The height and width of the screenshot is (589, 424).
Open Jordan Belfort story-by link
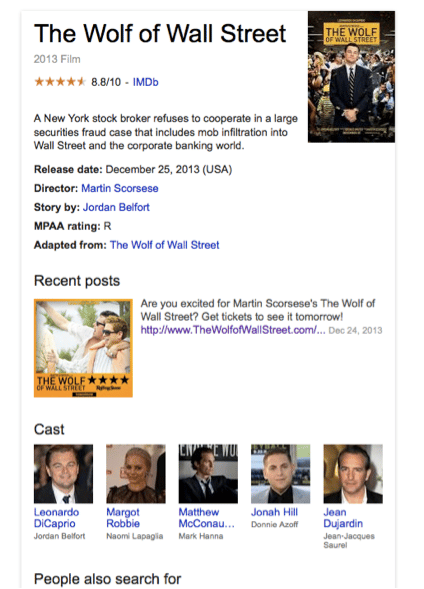(116, 207)
